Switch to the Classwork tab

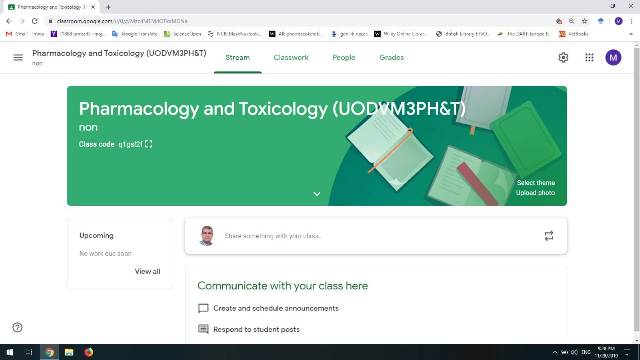291,58
